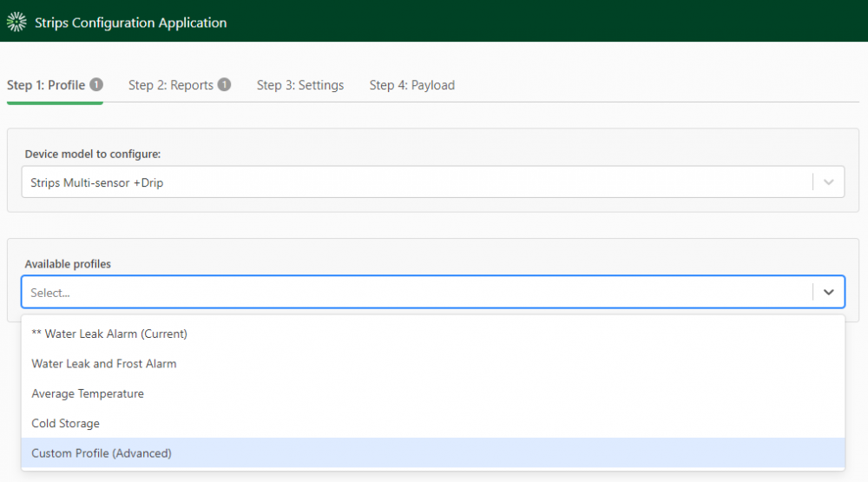Screen dimensions: 868x482
Task: Click the Device model to configure label
Action: 93,154
